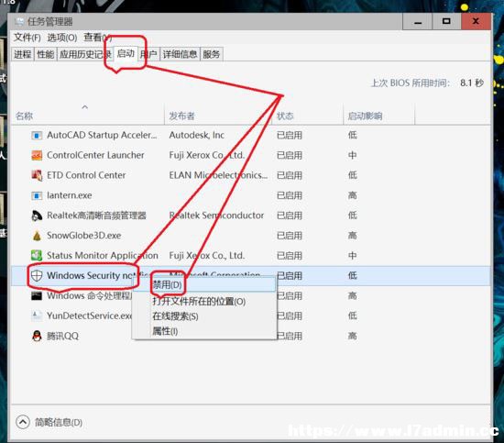
Task: Click the ETD Control Center icon
Action: 37,175
